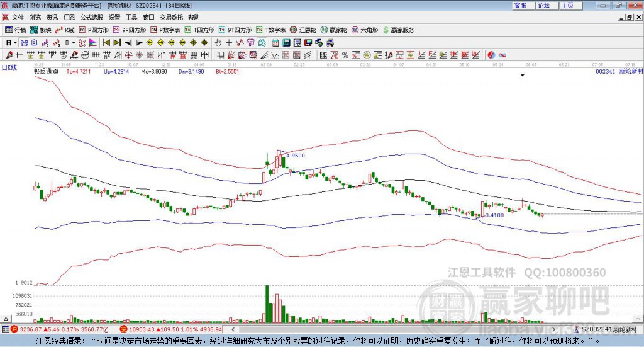Open the 江恩 menu
The image size is (644, 347).
69,17
